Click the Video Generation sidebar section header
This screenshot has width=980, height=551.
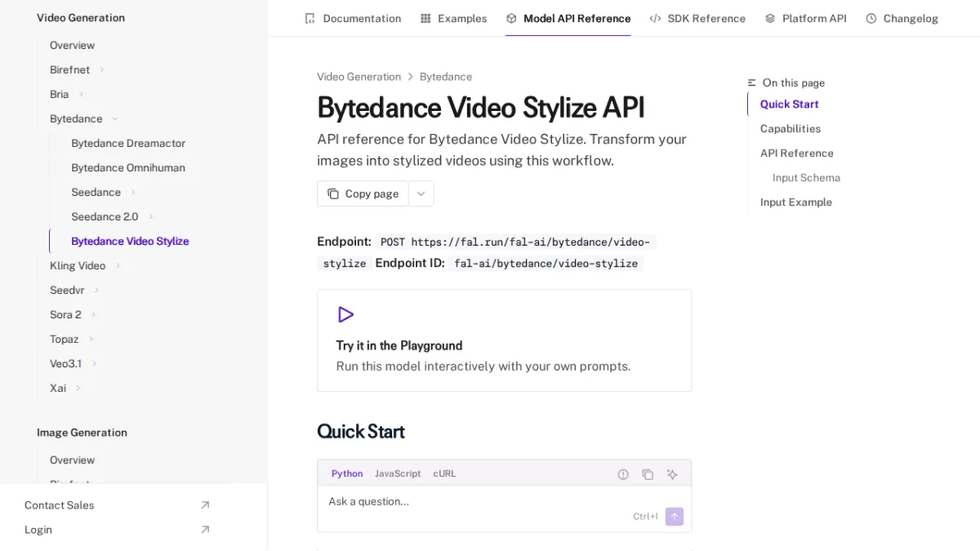coord(81,17)
